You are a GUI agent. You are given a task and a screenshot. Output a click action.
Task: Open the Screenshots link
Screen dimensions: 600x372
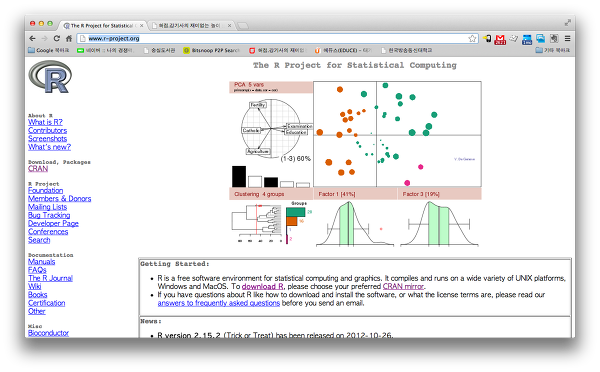point(47,139)
